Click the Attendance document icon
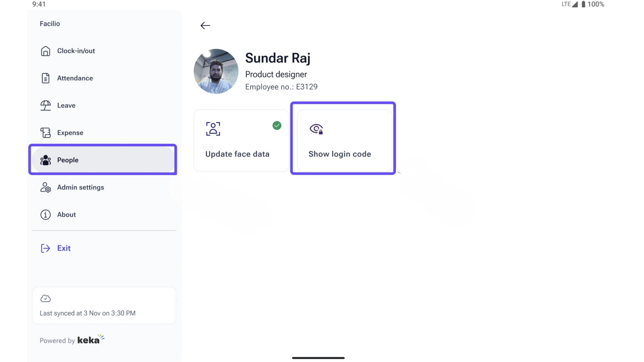644x362 pixels. pyautogui.click(x=45, y=78)
